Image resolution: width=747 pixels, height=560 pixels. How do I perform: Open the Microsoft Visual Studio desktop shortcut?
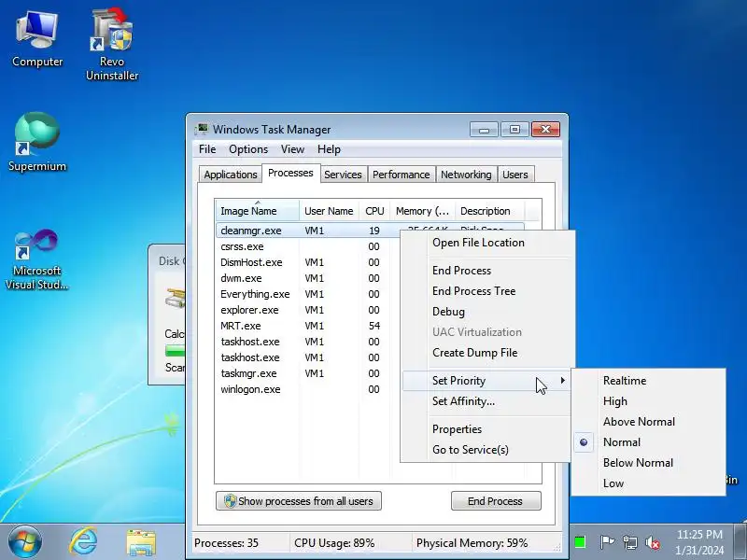pyautogui.click(x=36, y=259)
